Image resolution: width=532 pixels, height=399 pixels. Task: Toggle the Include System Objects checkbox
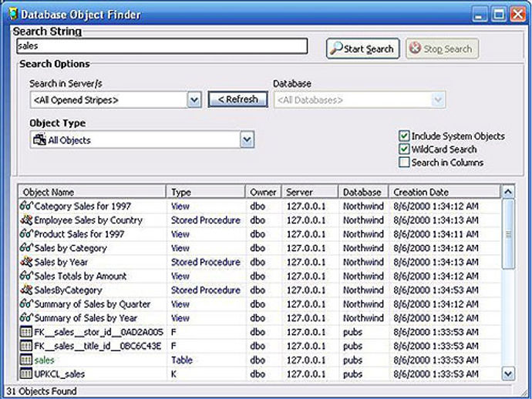click(x=404, y=136)
